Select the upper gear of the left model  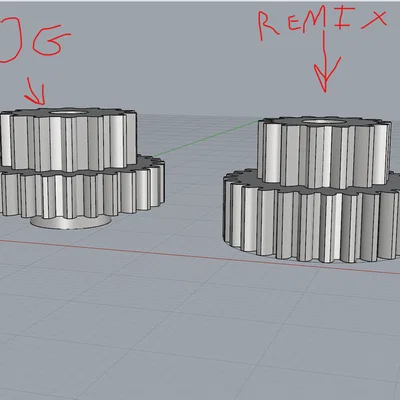[68, 139]
